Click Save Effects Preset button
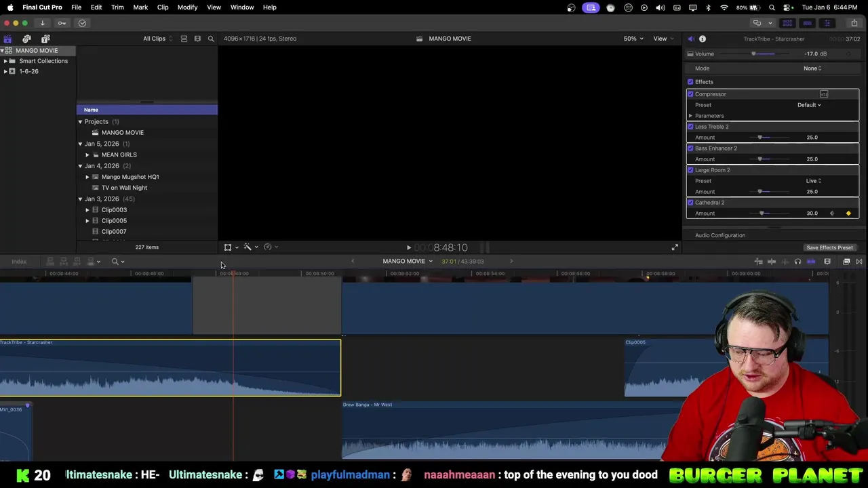Screen dimensions: 868x488 pyautogui.click(x=829, y=247)
